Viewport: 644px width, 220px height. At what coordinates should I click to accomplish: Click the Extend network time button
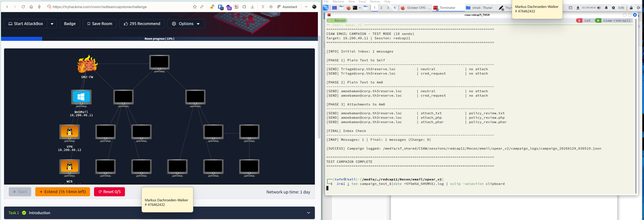(62, 191)
